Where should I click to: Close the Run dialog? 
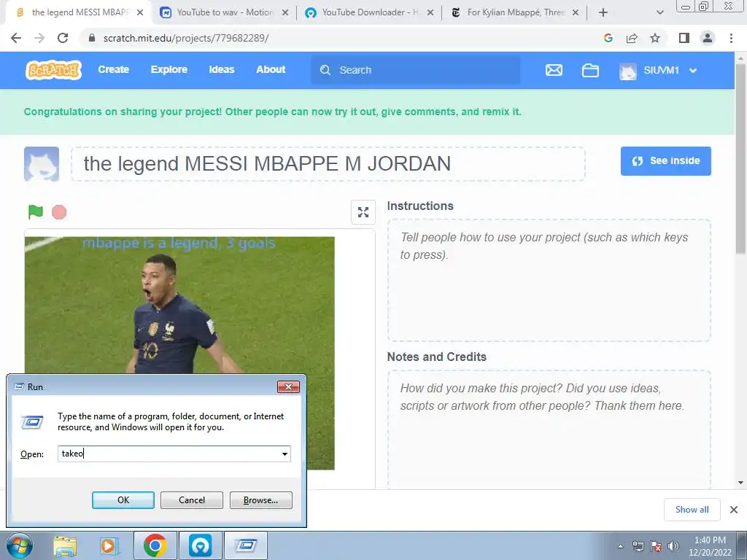point(289,386)
